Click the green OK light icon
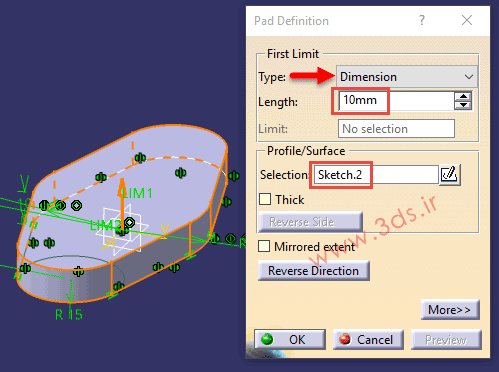The width and height of the screenshot is (499, 372). [x=267, y=339]
